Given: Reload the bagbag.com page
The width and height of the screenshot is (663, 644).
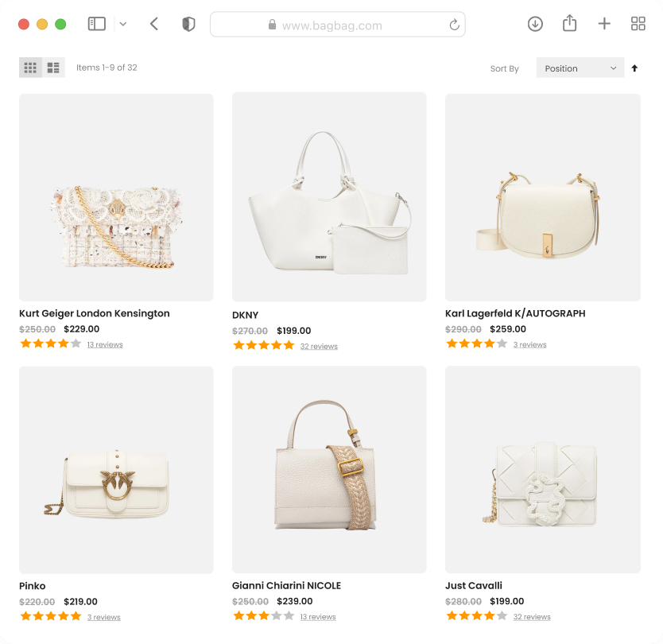Looking at the screenshot, I should (x=454, y=25).
